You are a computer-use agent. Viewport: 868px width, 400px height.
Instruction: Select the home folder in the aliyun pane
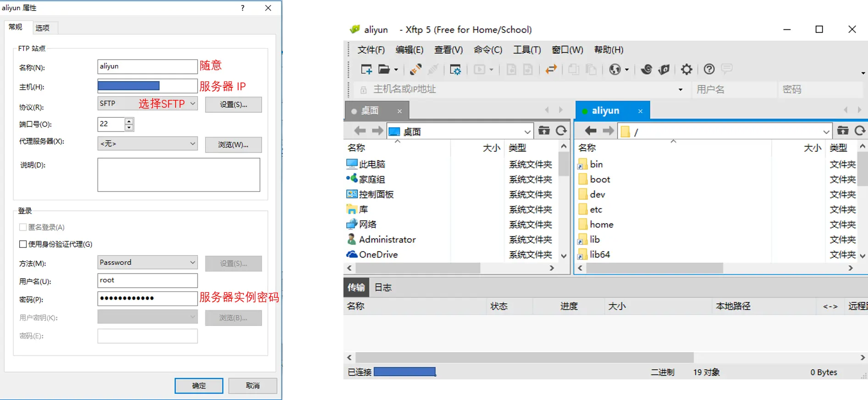(x=602, y=225)
